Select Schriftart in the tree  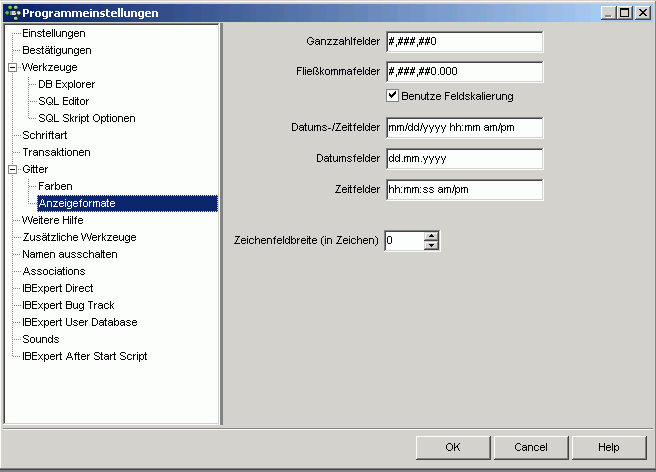(45, 135)
